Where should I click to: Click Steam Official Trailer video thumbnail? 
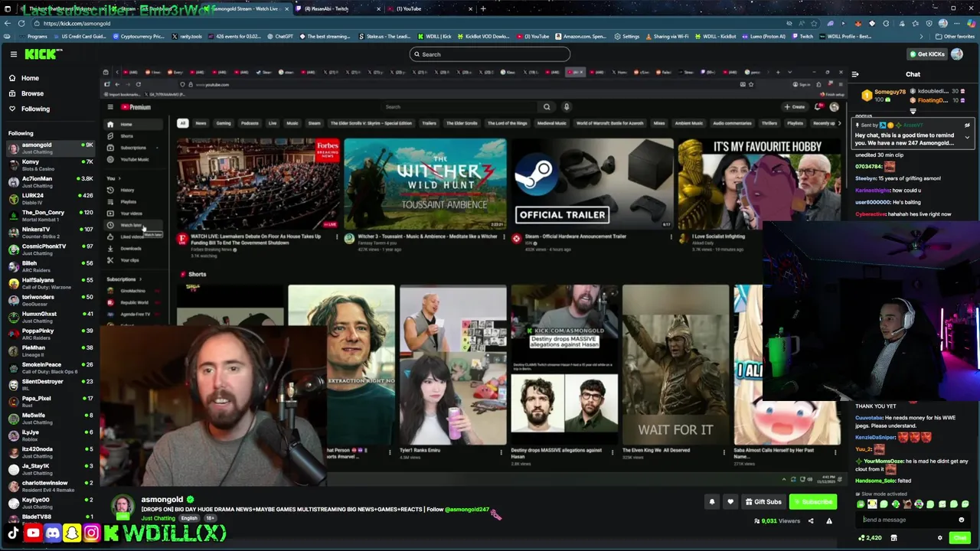(x=593, y=184)
